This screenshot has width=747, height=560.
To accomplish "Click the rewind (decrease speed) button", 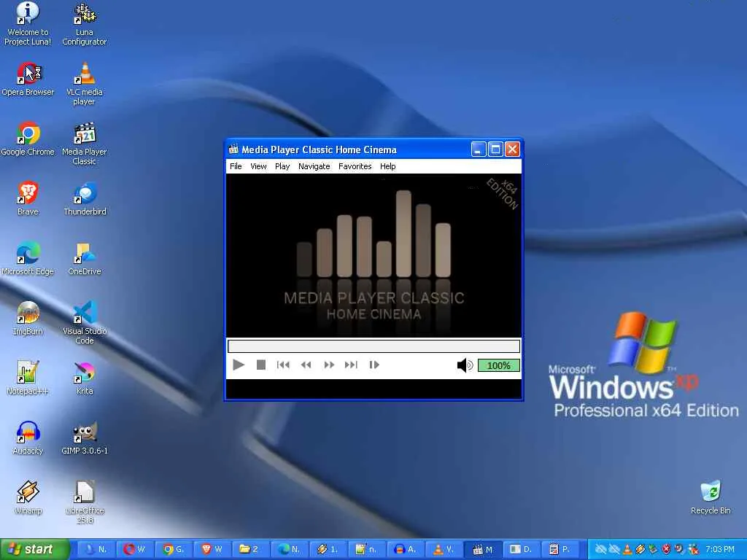I will (x=306, y=365).
